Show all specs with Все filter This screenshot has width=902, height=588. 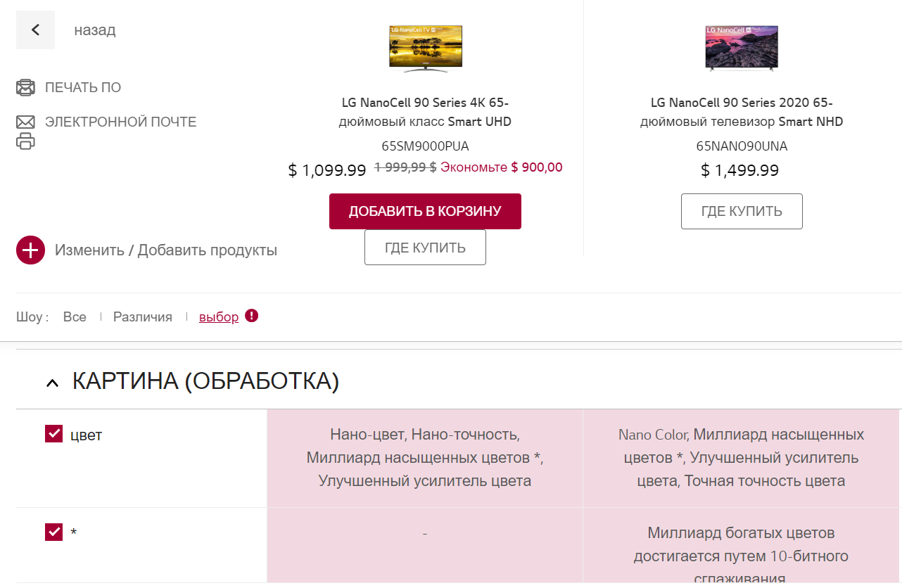click(x=75, y=317)
